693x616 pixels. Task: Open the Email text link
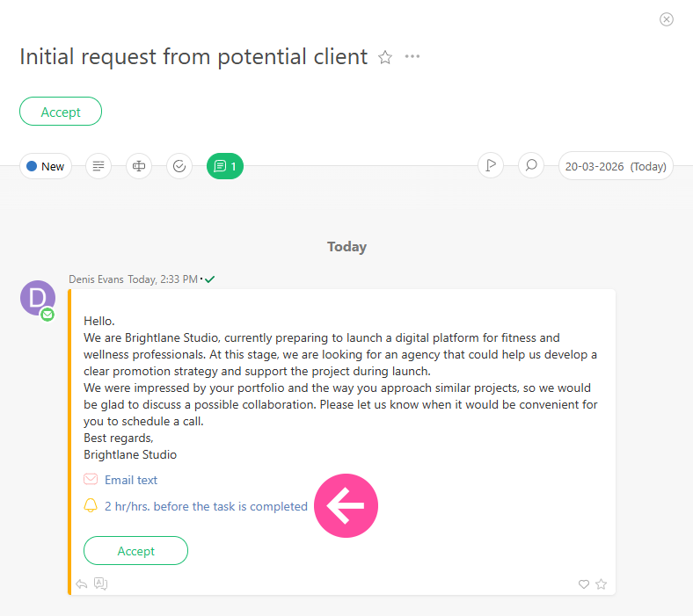tap(131, 480)
